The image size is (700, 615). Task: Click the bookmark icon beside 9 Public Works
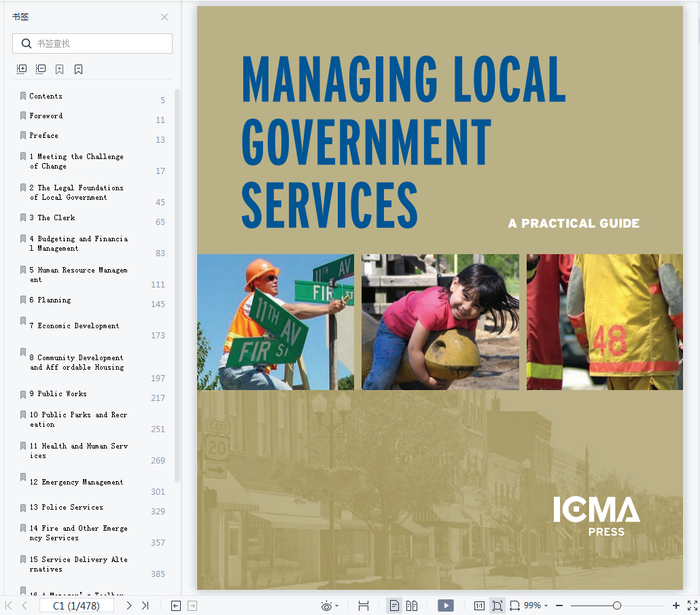pos(23,395)
